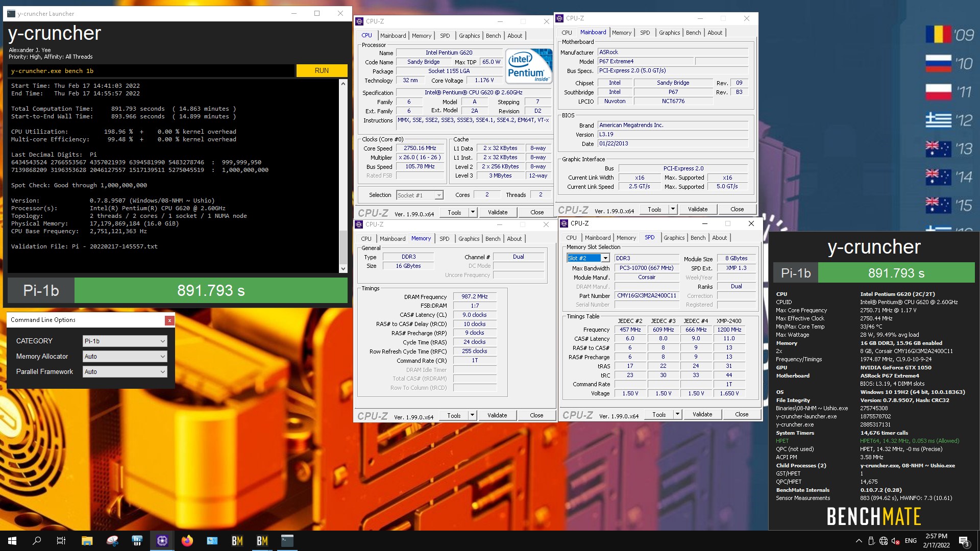Open About tab in CPU-Z CPU window
The height and width of the screenshot is (551, 980).
[x=514, y=36]
